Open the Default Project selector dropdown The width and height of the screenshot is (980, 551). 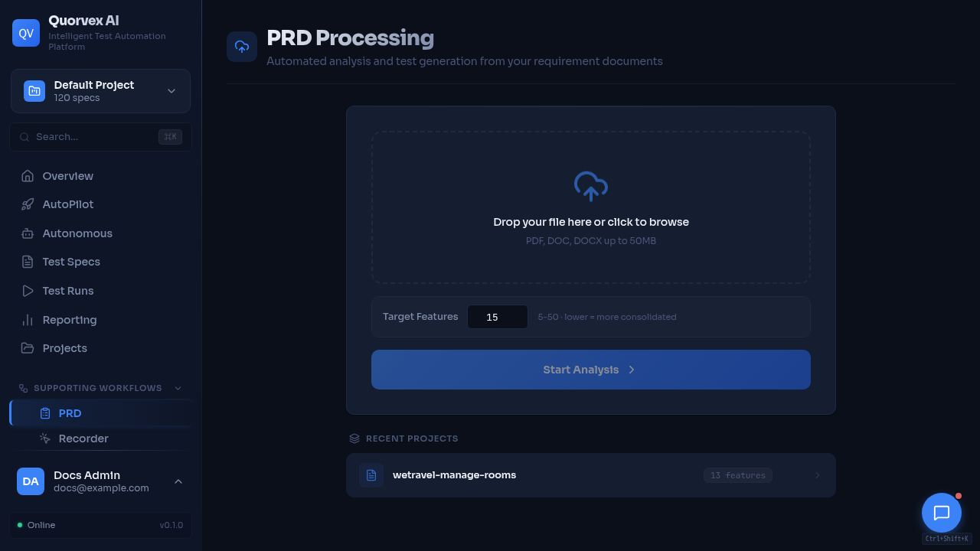100,91
